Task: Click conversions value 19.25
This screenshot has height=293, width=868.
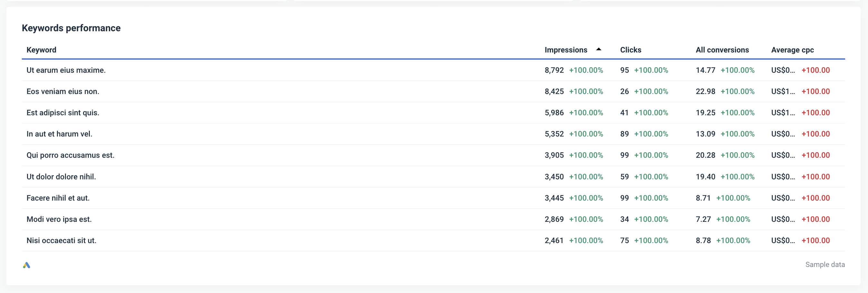Action: pyautogui.click(x=705, y=113)
